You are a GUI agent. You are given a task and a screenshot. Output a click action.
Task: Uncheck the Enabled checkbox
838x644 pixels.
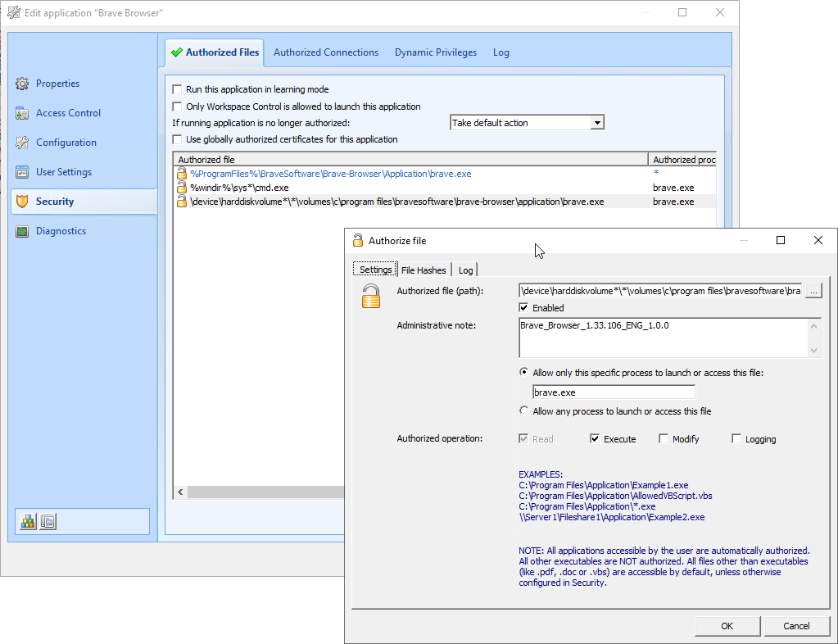(524, 308)
